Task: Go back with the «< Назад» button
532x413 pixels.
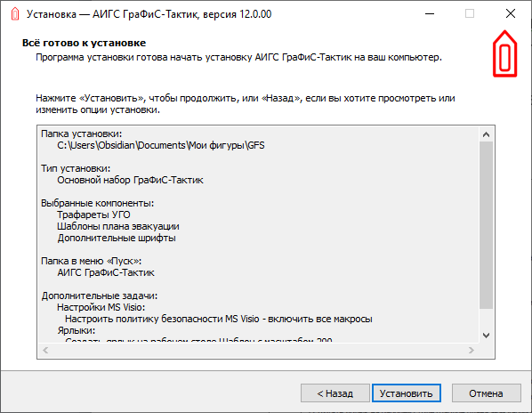Action: (x=335, y=393)
